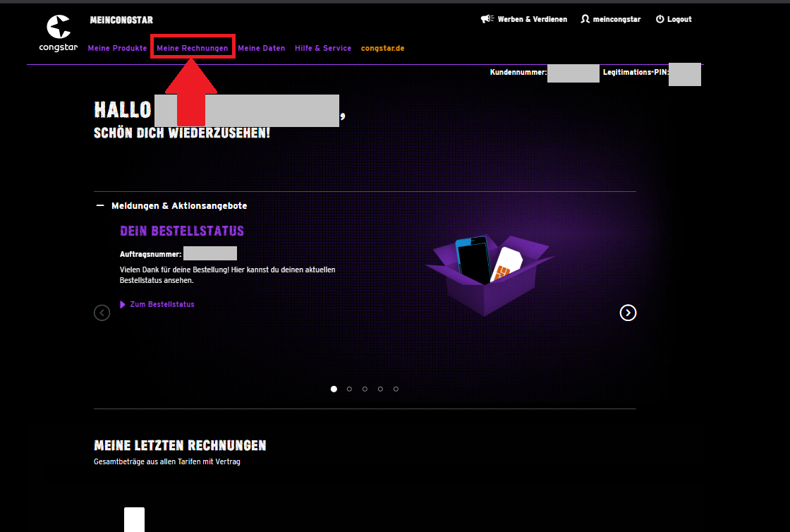Click the megaphone icon for Werben & Verdienen
This screenshot has width=790, height=532.
486,19
